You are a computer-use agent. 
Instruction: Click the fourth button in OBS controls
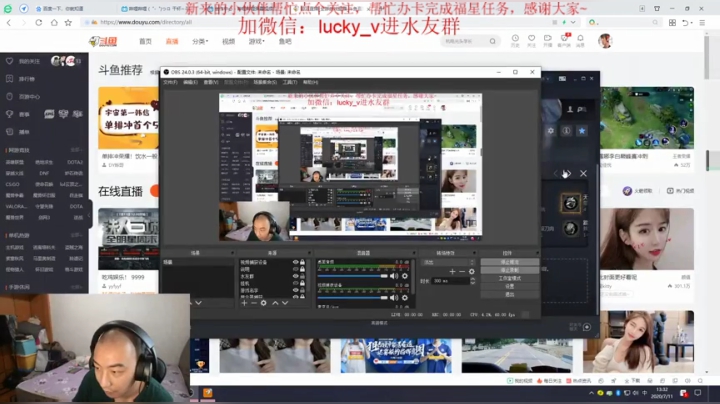(x=509, y=286)
